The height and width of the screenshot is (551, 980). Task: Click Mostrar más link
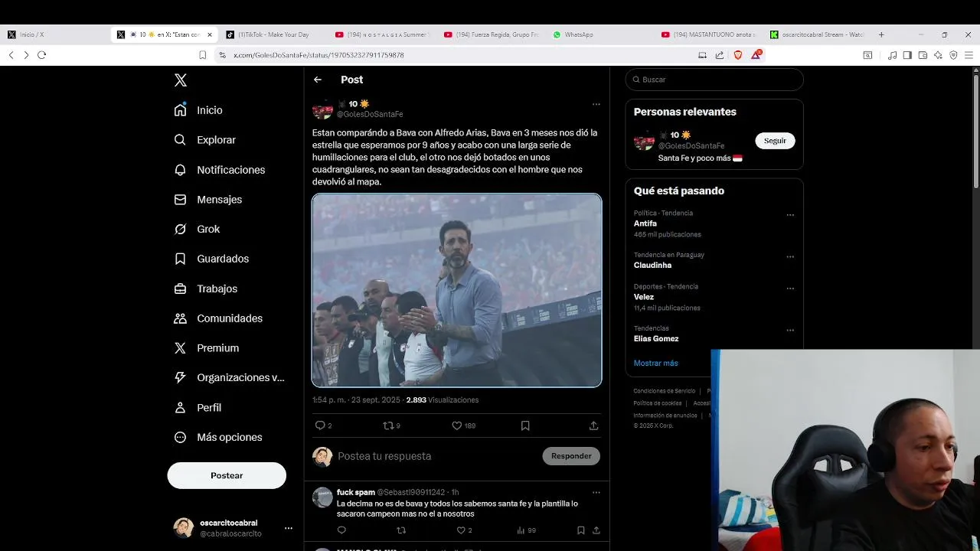[x=655, y=364]
